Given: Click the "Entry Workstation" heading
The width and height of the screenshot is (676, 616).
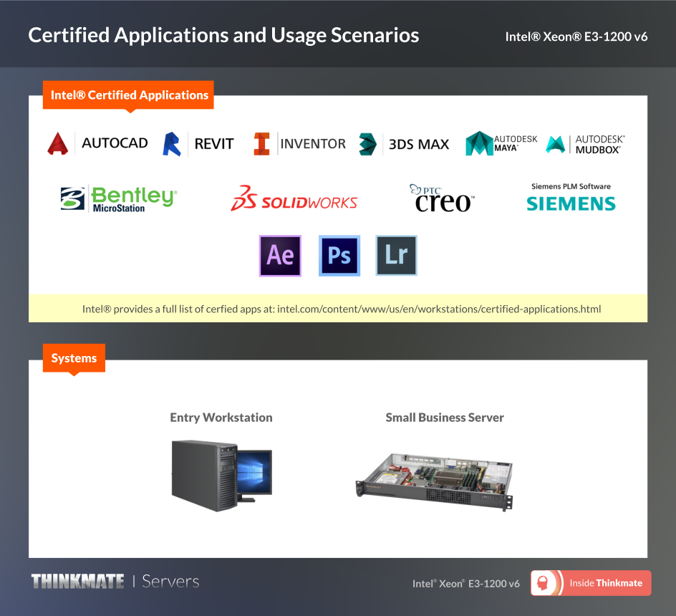Looking at the screenshot, I should pyautogui.click(x=221, y=418).
